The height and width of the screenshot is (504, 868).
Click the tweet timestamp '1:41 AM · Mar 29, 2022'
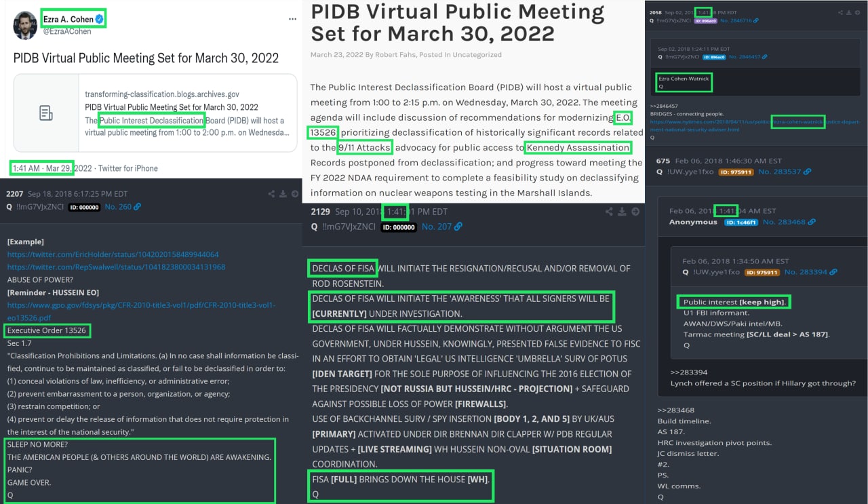pyautogui.click(x=52, y=168)
